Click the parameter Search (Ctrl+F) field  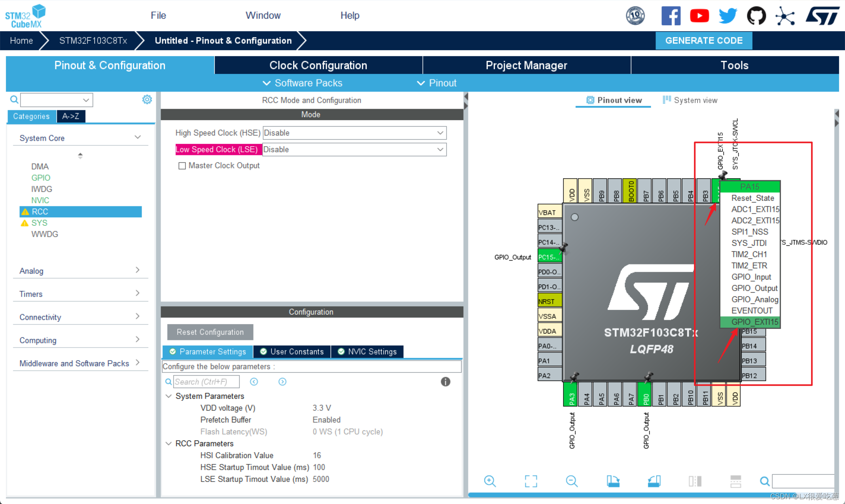207,382
